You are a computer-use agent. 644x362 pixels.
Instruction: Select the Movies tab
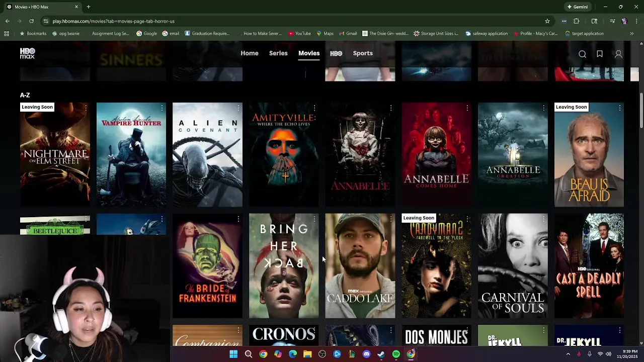(x=309, y=53)
